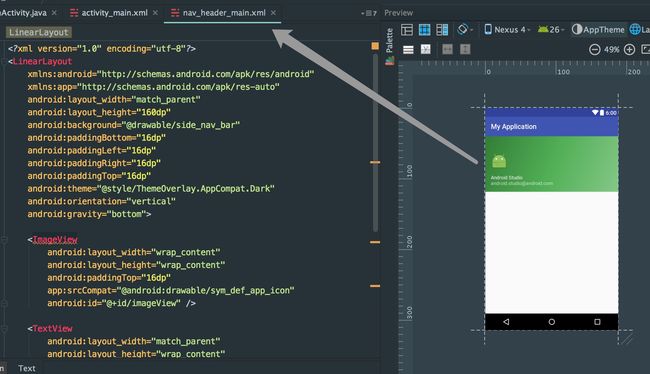Select Design plus Blueprint view icon
Viewport: 650px width, 374px height.
[x=442, y=30]
